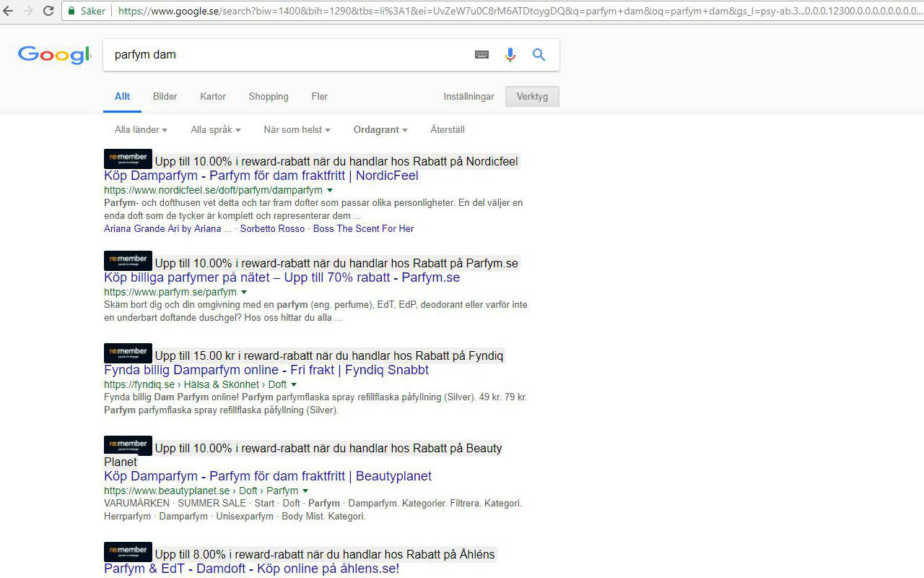Click the 8.00% reward banner for Åhléns

point(325,554)
